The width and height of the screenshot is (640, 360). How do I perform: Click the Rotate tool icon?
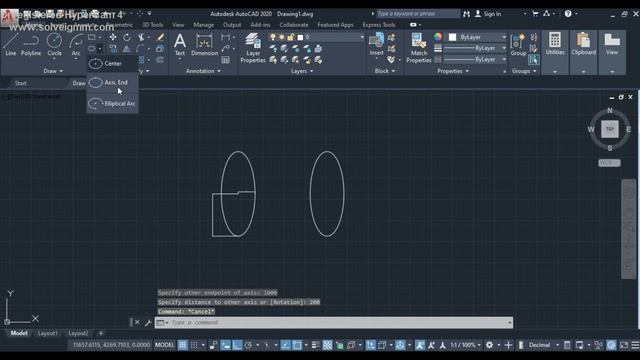click(x=127, y=37)
